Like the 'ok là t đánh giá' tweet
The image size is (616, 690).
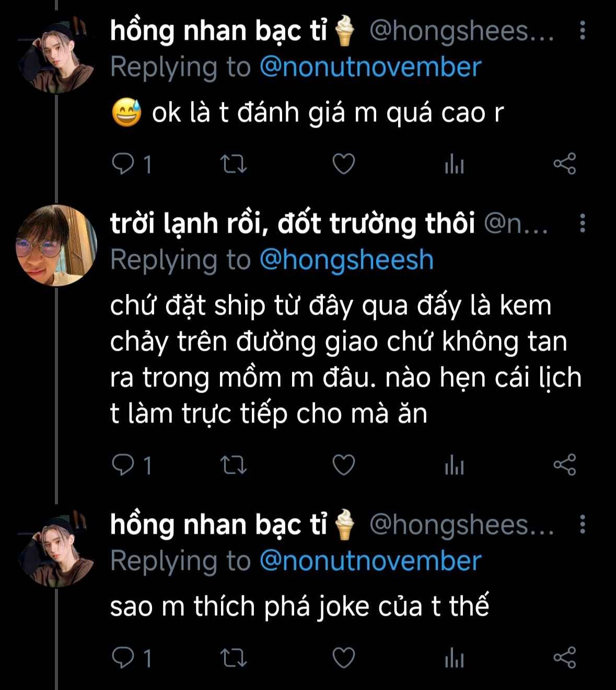(344, 164)
